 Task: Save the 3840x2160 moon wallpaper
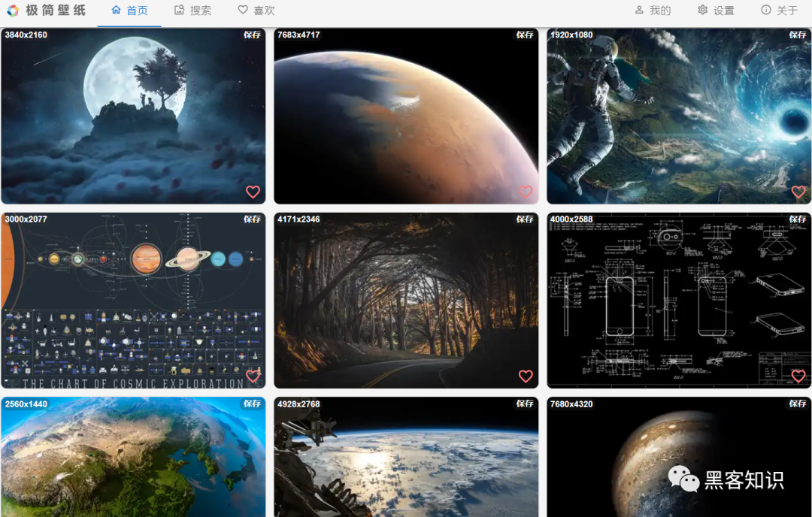252,35
